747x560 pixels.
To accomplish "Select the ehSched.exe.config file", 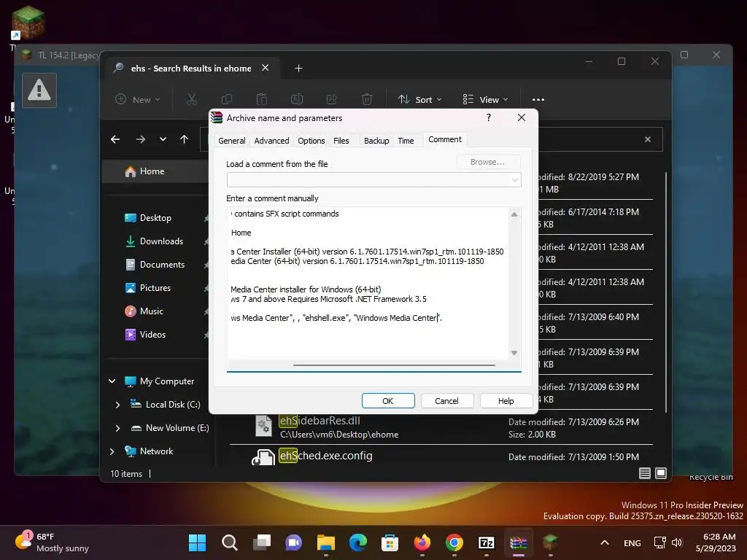I will [441, 456].
